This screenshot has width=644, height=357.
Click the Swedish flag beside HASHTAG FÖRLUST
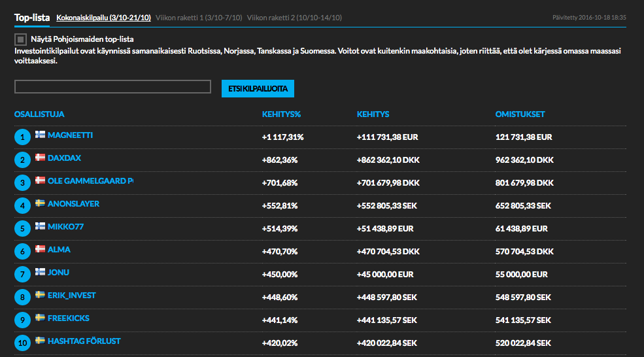[x=41, y=341]
